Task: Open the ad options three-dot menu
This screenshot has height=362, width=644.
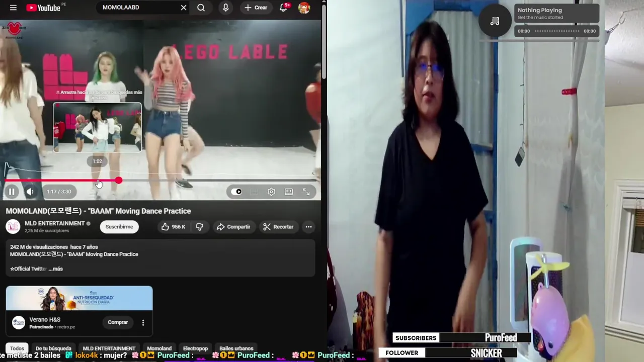Action: 143,322
